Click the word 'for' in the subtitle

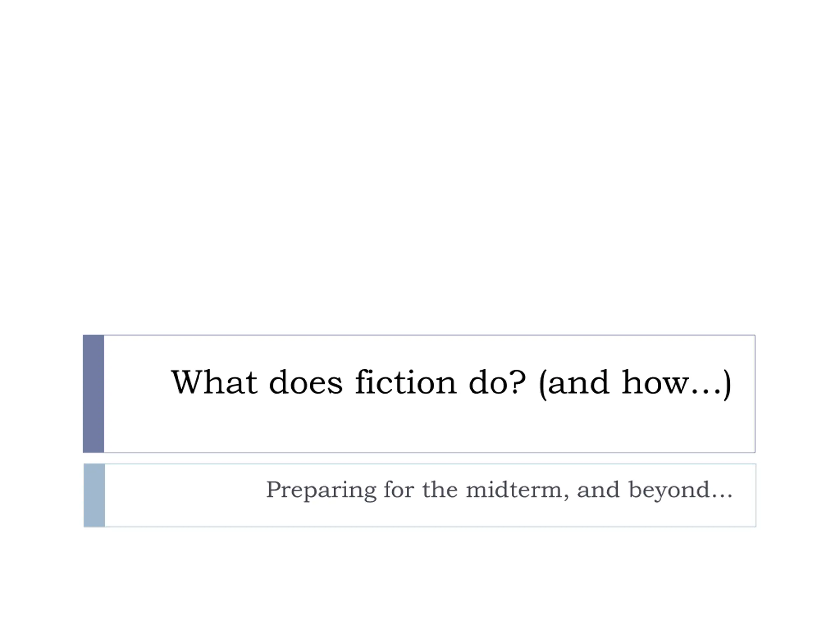coord(399,490)
